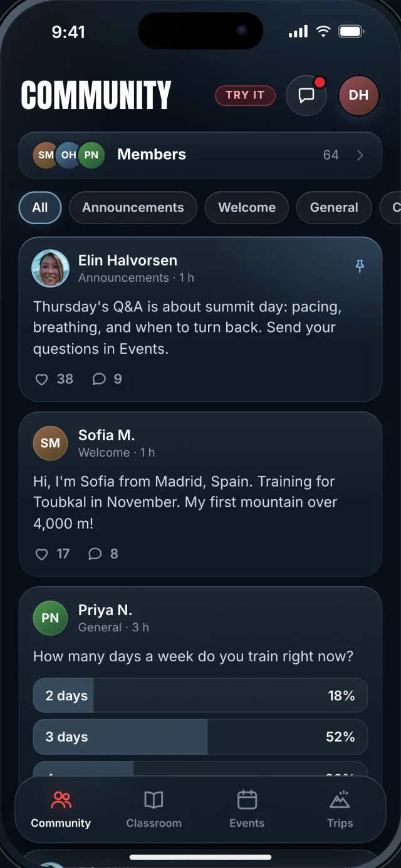
Task: Switch to the General filter chip
Action: [334, 207]
